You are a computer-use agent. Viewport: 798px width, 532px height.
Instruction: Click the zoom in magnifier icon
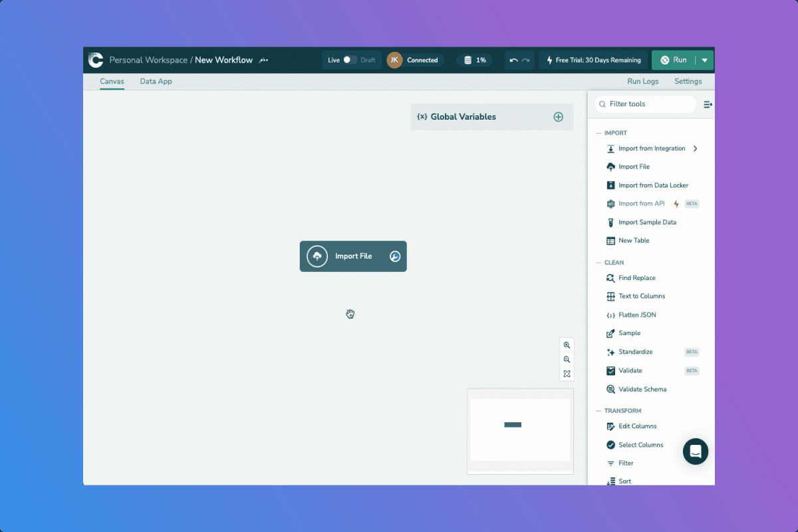coord(567,345)
